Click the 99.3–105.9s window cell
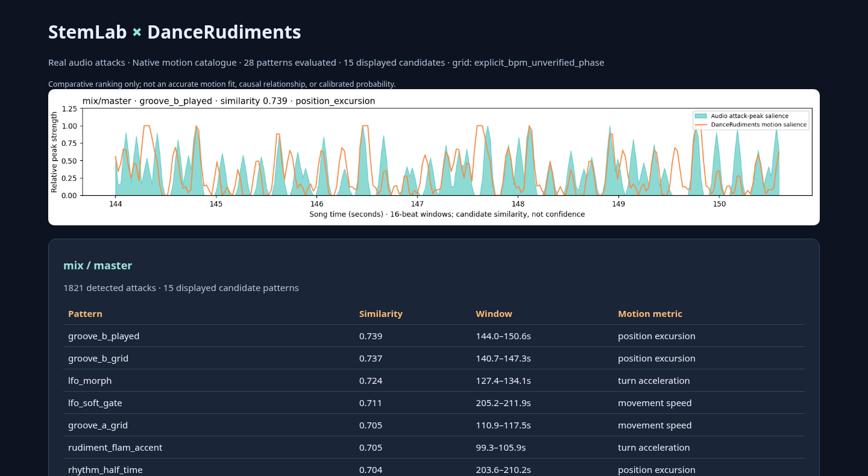This screenshot has height=476, width=868. [501, 448]
